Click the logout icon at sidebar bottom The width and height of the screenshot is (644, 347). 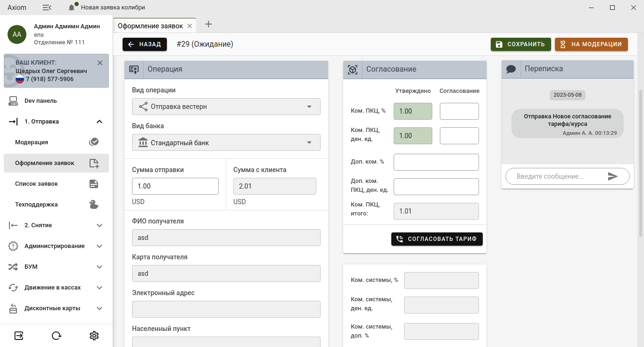(x=19, y=336)
